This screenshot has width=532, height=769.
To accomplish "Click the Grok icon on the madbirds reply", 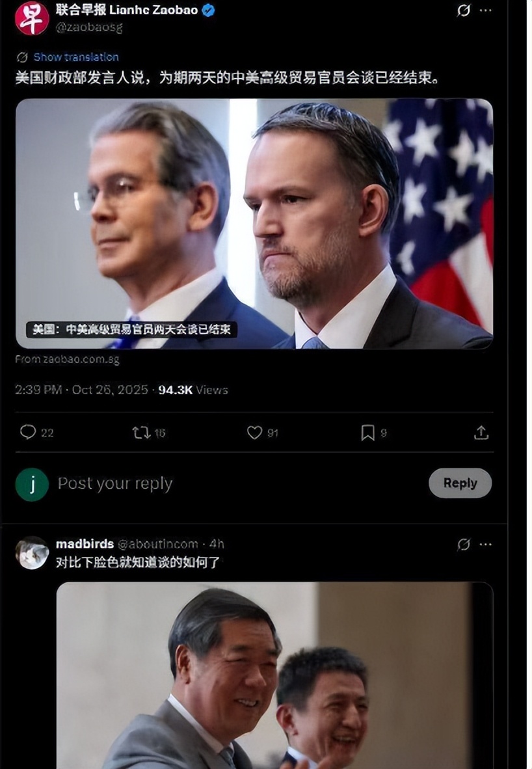I will coord(464,545).
